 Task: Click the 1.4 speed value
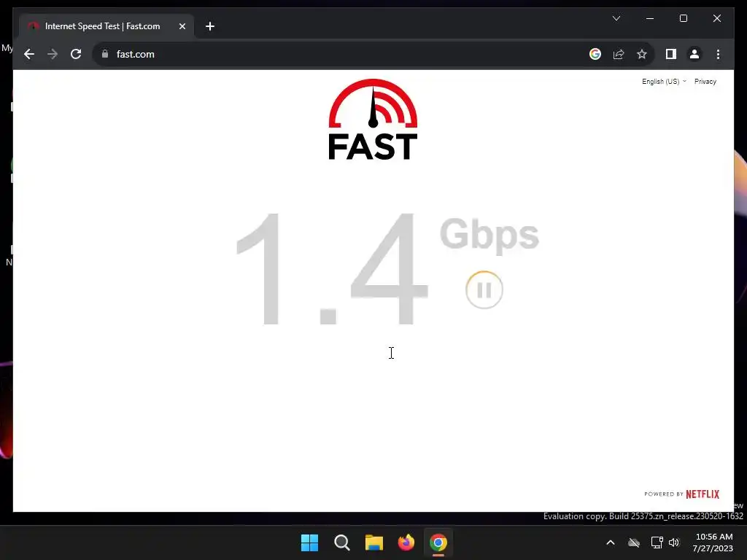[x=332, y=270]
